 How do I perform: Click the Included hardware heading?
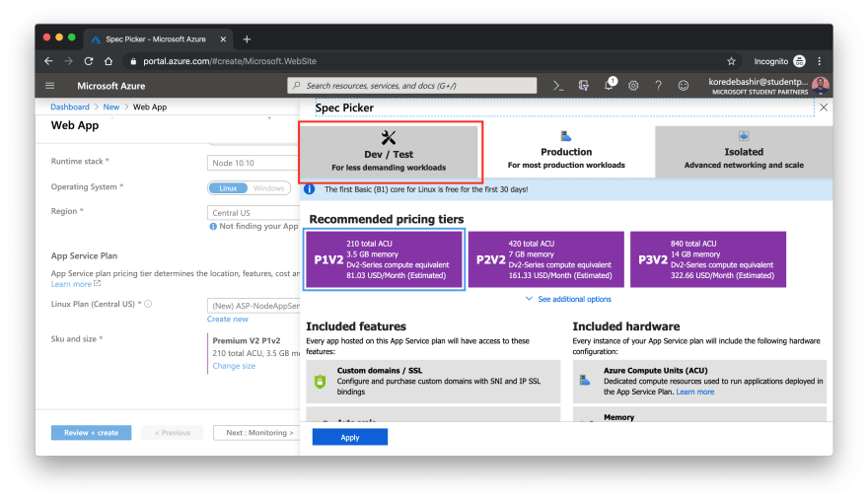[626, 326]
